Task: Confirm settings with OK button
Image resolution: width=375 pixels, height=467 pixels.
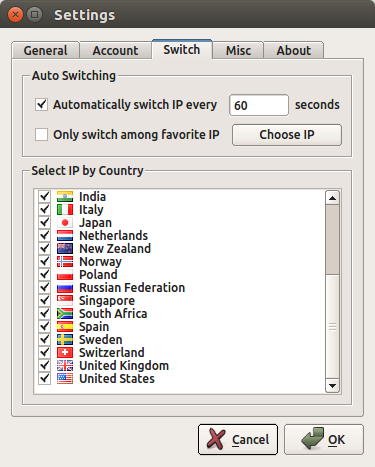Action: [324, 439]
